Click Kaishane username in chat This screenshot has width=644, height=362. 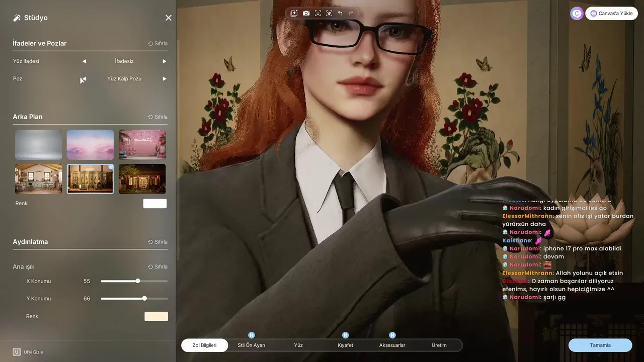coord(517,240)
